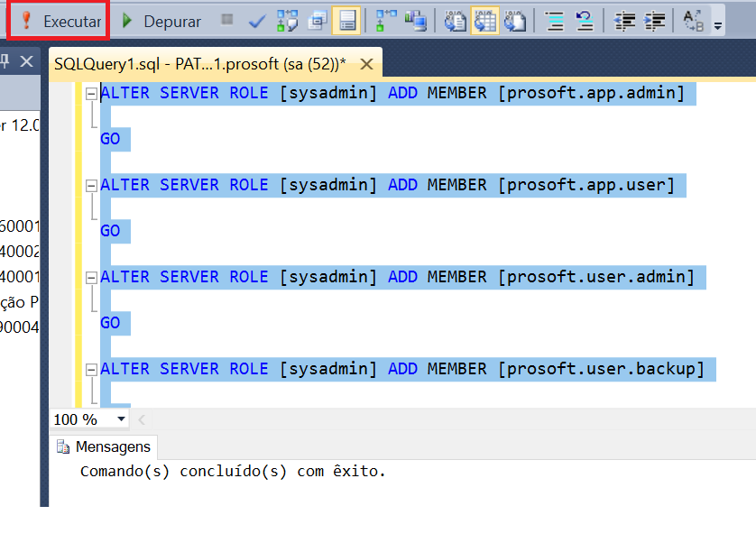
Task: Open the 100 % zoom dropdown
Action: tap(122, 419)
